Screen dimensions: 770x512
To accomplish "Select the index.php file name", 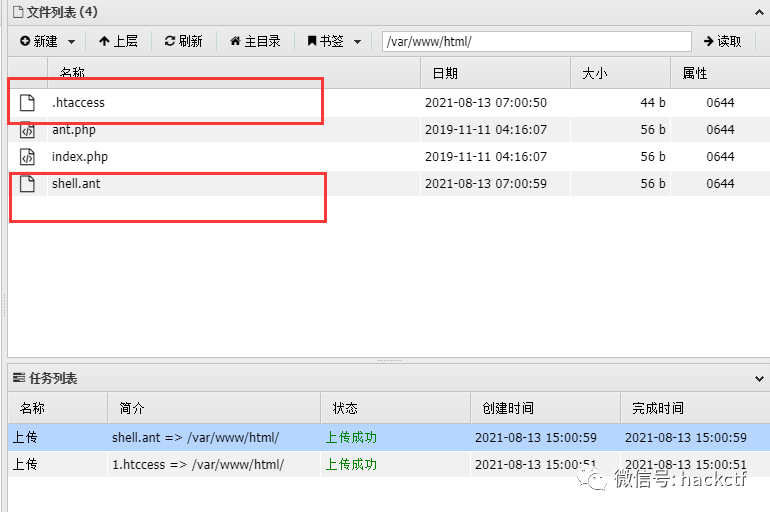I will 80,157.
